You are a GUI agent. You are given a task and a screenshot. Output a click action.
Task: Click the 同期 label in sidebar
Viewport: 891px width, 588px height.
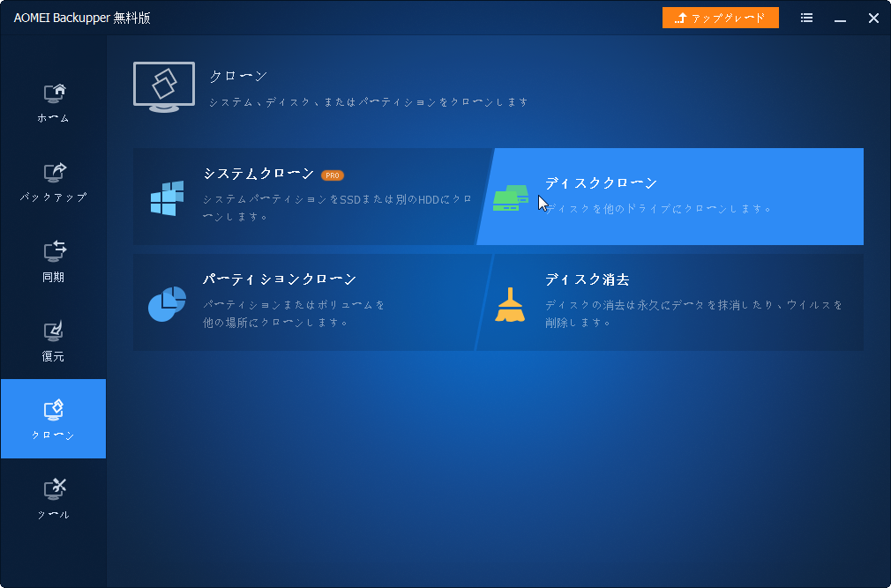(x=53, y=277)
